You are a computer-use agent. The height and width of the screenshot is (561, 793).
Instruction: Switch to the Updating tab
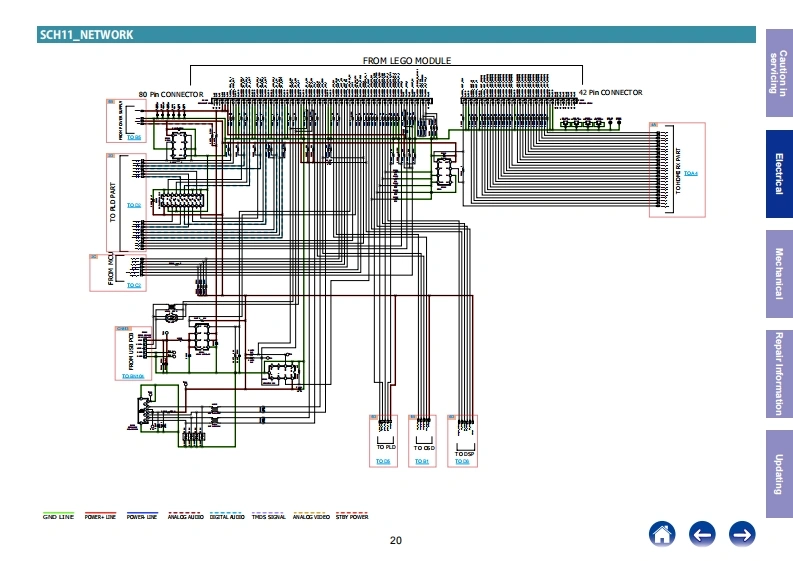(779, 474)
